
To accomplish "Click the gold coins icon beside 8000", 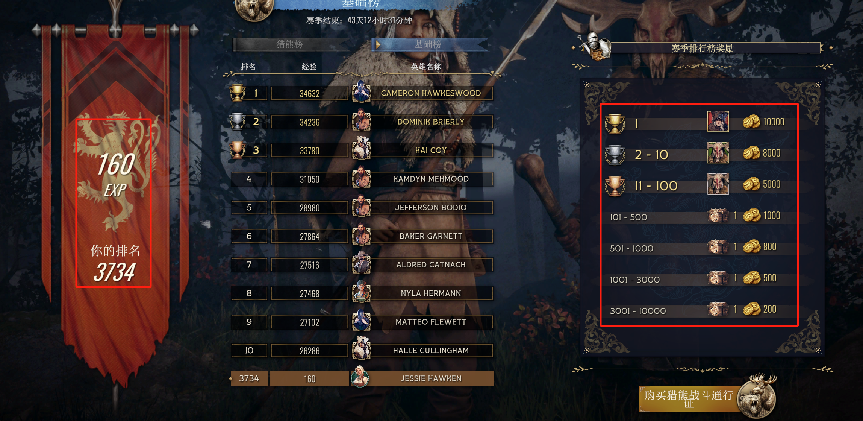I will point(751,153).
